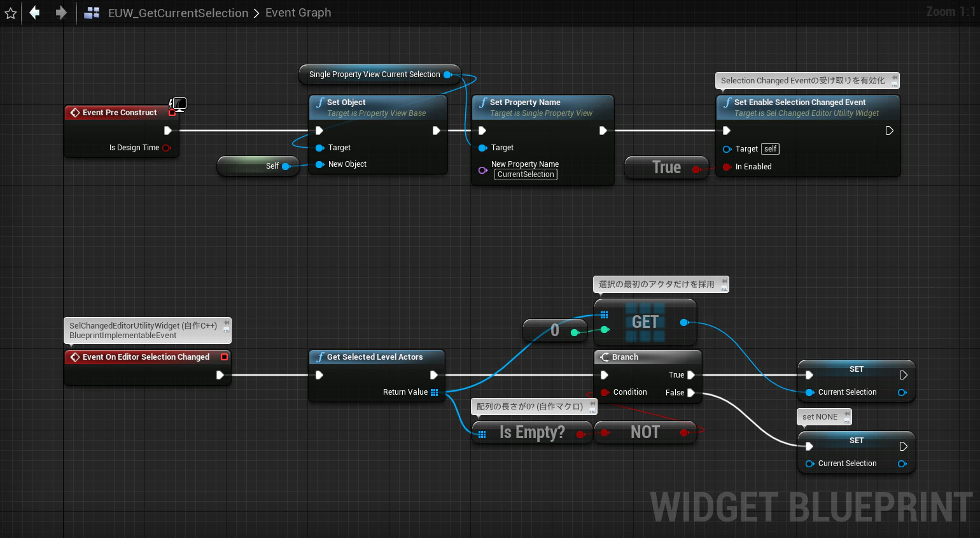Click the Branch Condition input pin
The width and height of the screenshot is (980, 538).
pos(605,392)
